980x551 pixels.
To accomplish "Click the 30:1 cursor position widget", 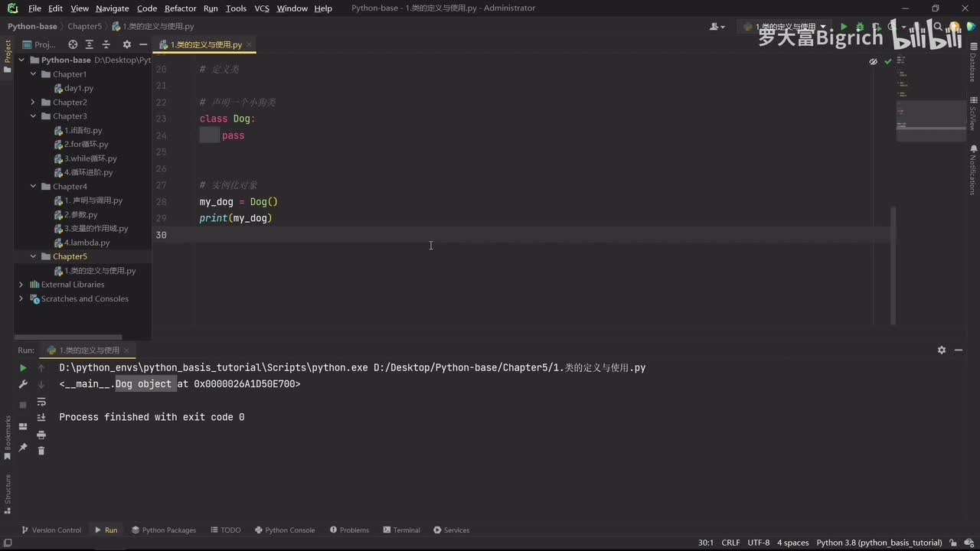I will click(x=706, y=543).
